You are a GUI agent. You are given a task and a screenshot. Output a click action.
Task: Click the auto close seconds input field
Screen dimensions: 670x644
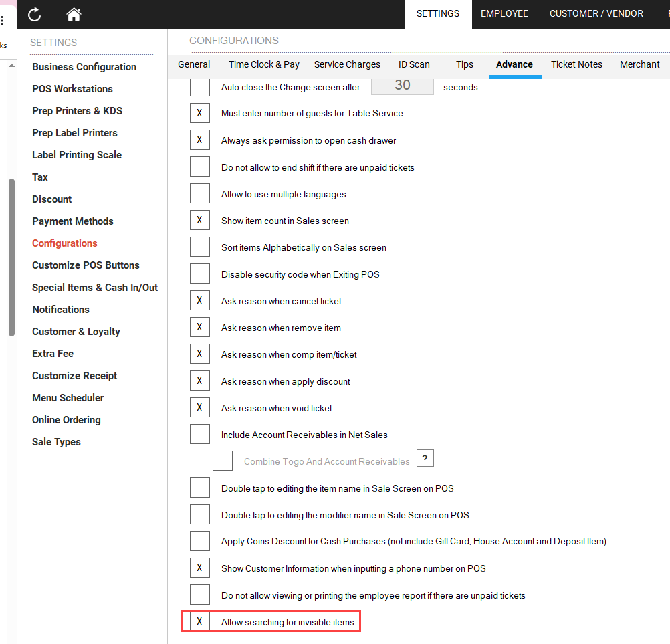pos(403,85)
